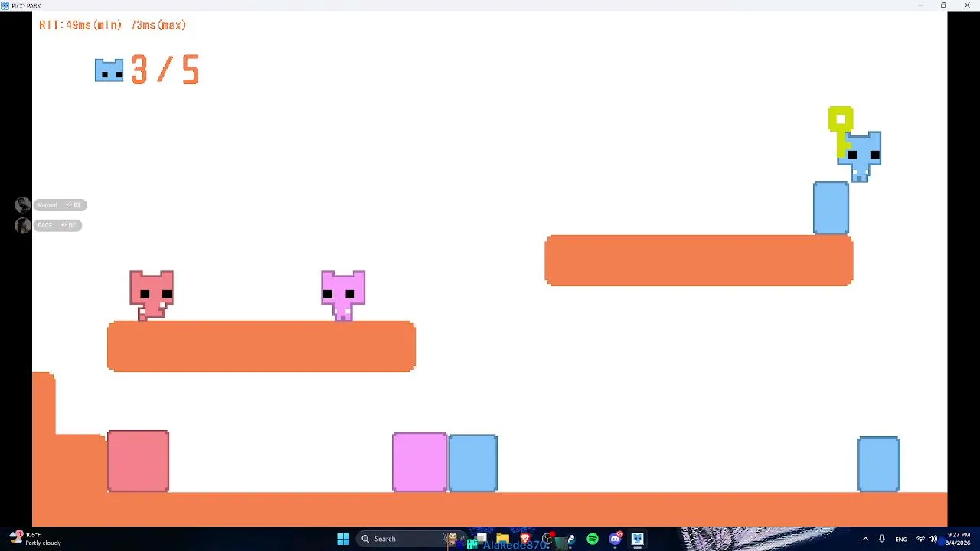Open File Explorer from the taskbar

tap(503, 539)
